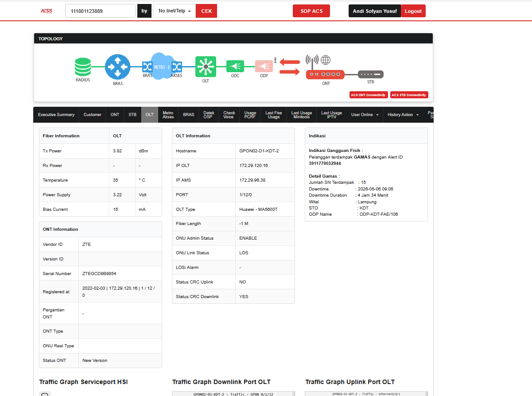The height and width of the screenshot is (396, 532).
Task: Click the Traffic Graph Uplink Port OLT chart
Action: click(x=366, y=394)
